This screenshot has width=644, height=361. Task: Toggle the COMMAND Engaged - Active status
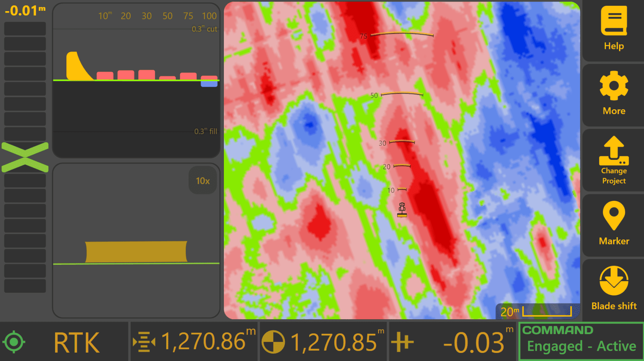581,341
